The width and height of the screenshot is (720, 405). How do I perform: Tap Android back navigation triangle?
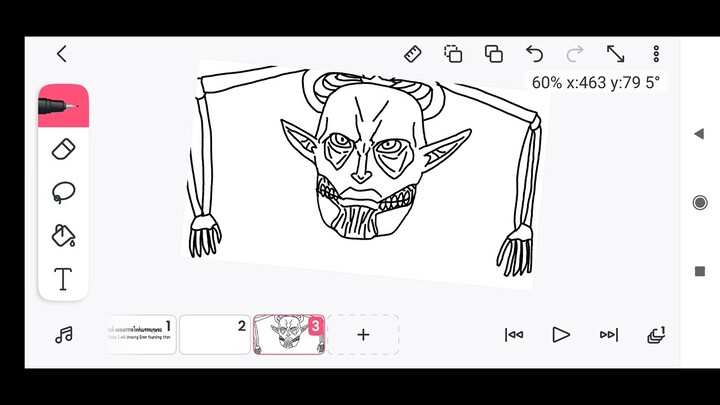pos(699,134)
